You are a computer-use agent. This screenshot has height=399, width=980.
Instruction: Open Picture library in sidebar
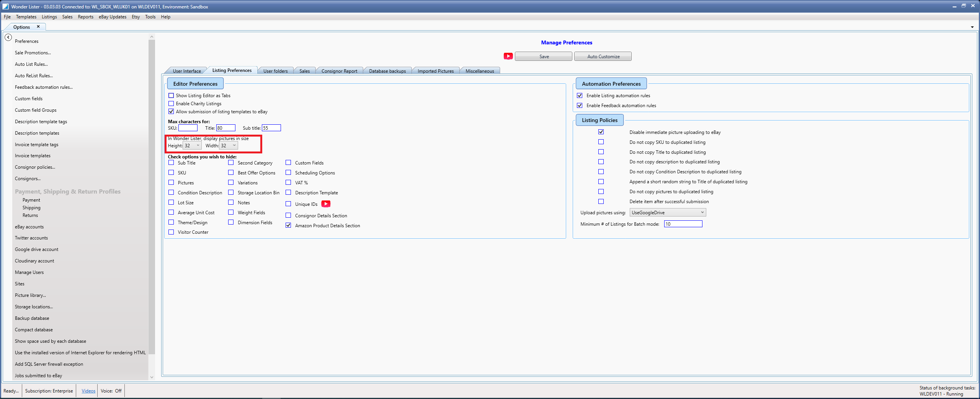[30, 295]
